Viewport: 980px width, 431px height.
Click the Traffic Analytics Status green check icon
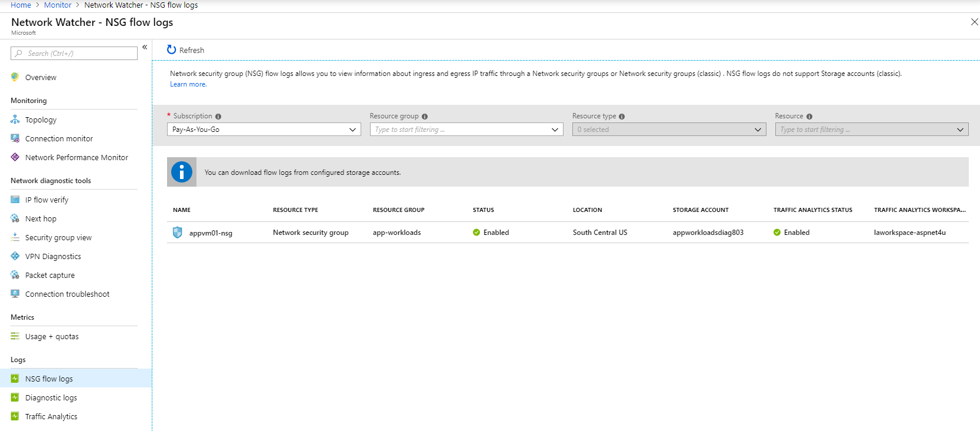pos(777,233)
